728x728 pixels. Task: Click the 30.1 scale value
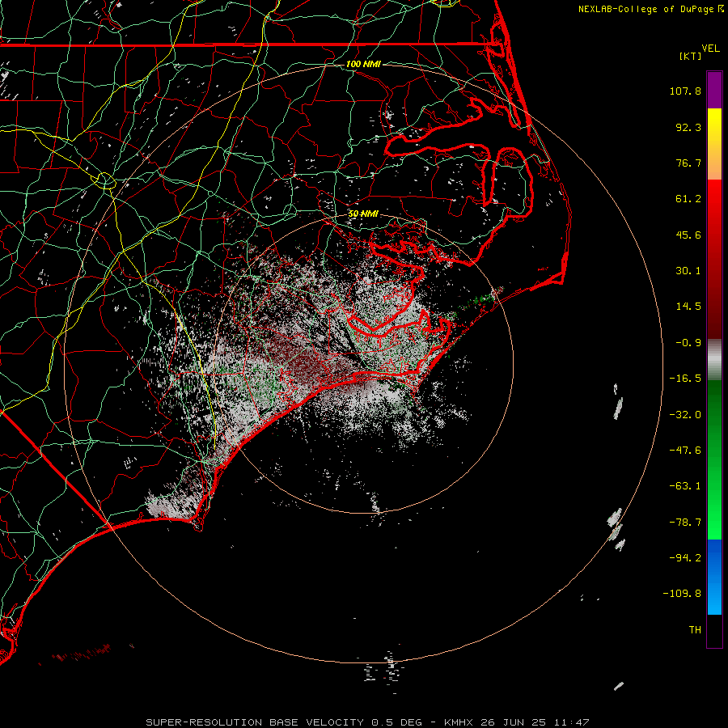688,271
